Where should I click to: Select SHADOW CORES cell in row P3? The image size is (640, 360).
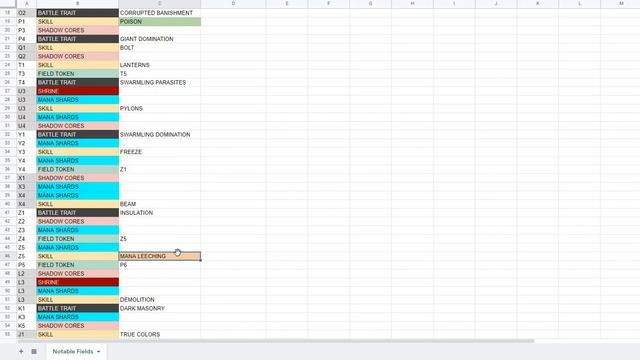click(x=78, y=30)
